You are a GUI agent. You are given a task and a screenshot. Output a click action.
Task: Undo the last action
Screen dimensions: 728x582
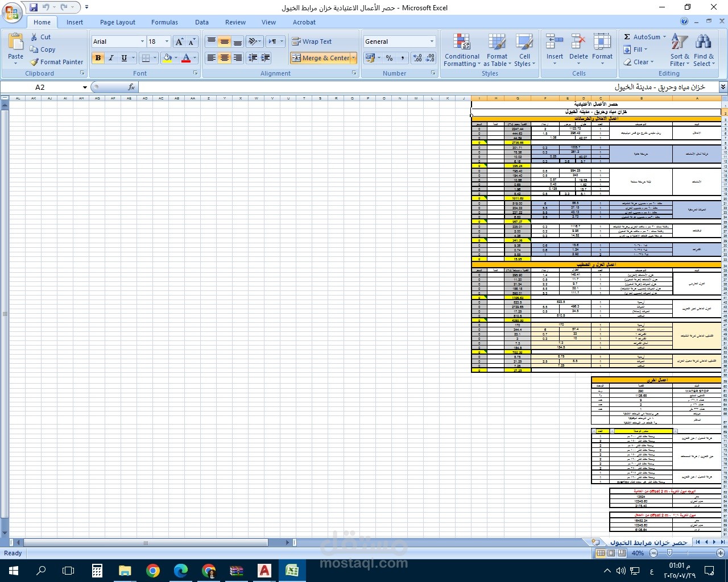pyautogui.click(x=46, y=8)
